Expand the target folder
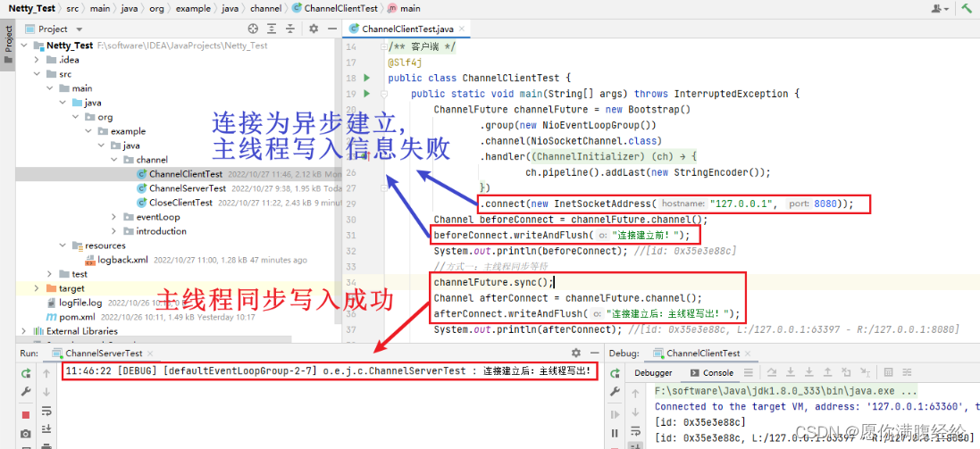The height and width of the screenshot is (449, 980). (x=37, y=288)
